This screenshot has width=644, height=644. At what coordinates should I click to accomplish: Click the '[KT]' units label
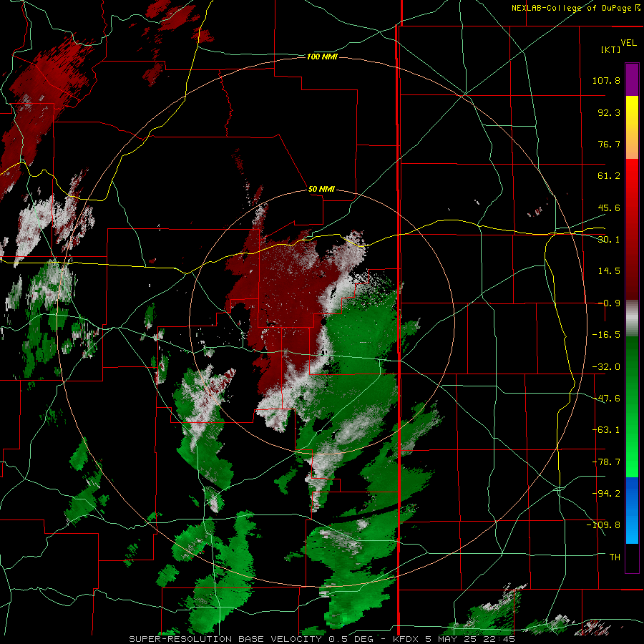tap(610, 49)
